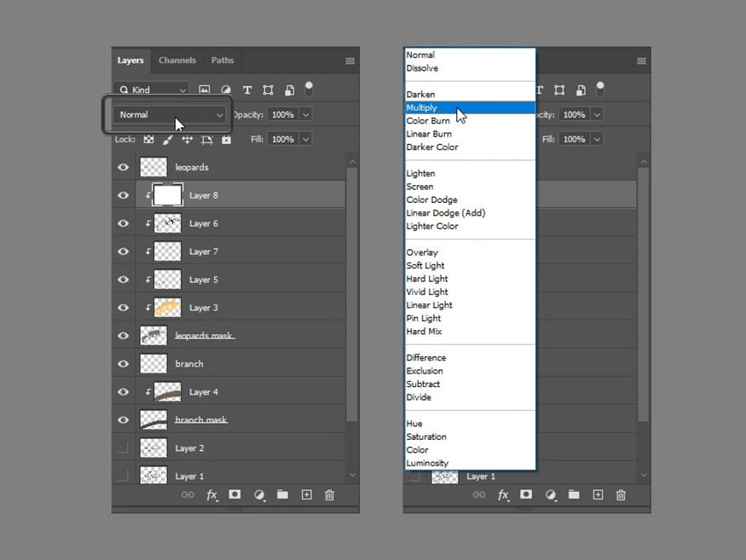Delete layer trash icon in left panel
Viewport: 746px width, 560px height.
click(x=329, y=495)
